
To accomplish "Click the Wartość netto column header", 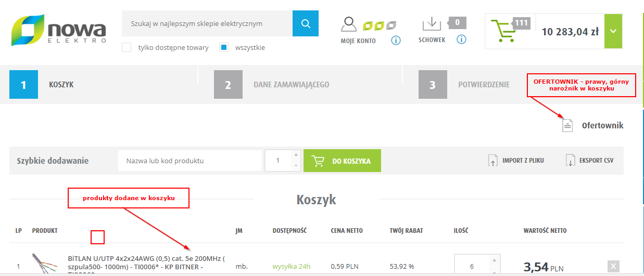I will [545, 230].
